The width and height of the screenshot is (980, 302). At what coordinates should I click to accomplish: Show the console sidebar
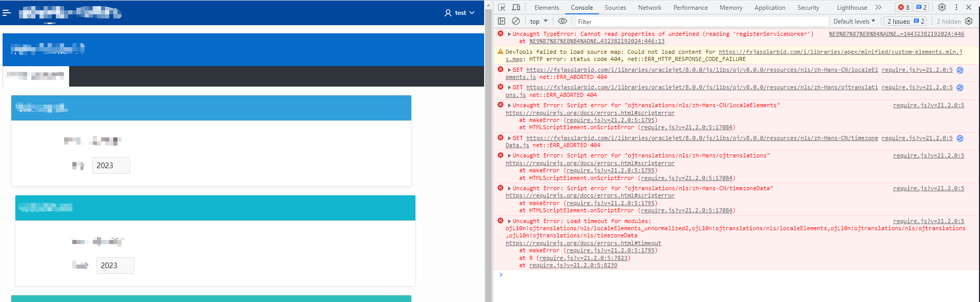point(502,21)
